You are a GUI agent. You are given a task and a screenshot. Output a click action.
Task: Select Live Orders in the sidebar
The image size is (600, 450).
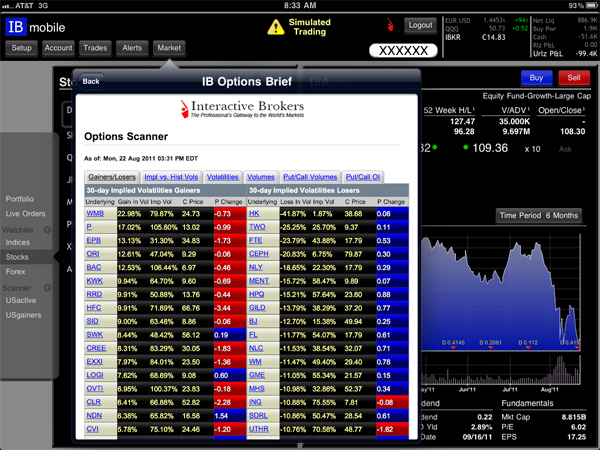(25, 213)
